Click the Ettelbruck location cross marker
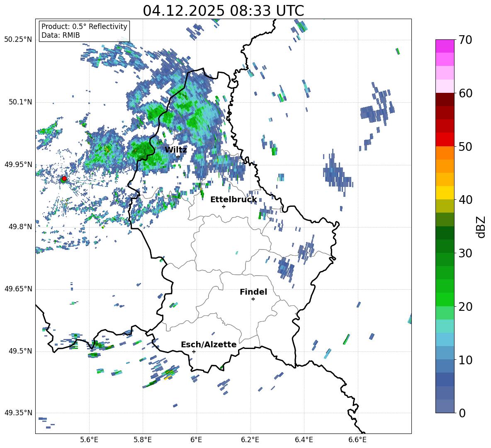Viewport: 491px width, 448px height. tap(224, 206)
